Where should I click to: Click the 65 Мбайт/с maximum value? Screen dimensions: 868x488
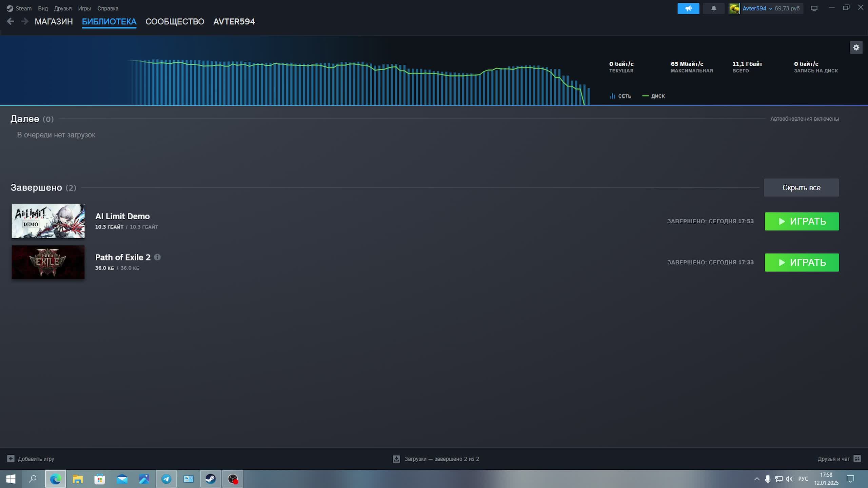tap(687, 64)
